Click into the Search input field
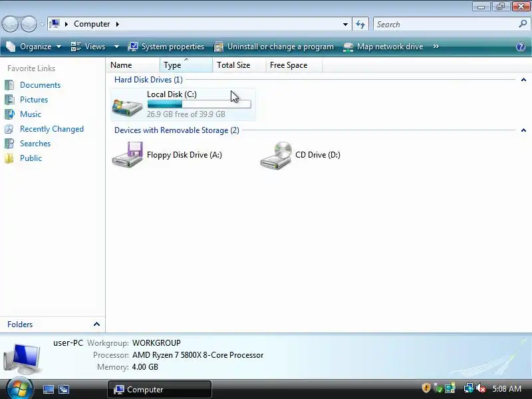Screen dimensions: 532x399 pos(446,25)
